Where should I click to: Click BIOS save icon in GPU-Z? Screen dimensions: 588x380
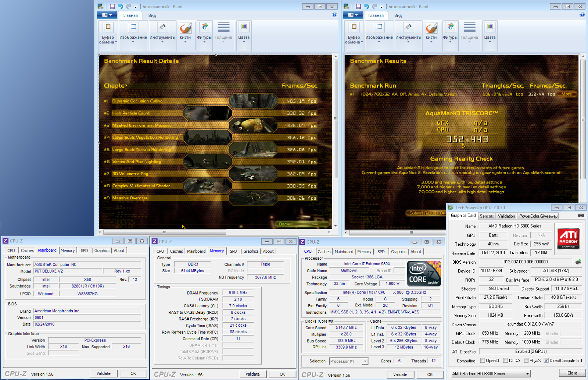[x=578, y=262]
